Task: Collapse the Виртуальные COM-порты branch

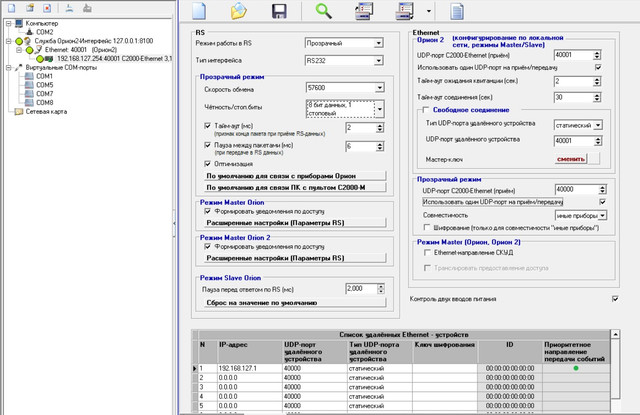Action: 9,68
